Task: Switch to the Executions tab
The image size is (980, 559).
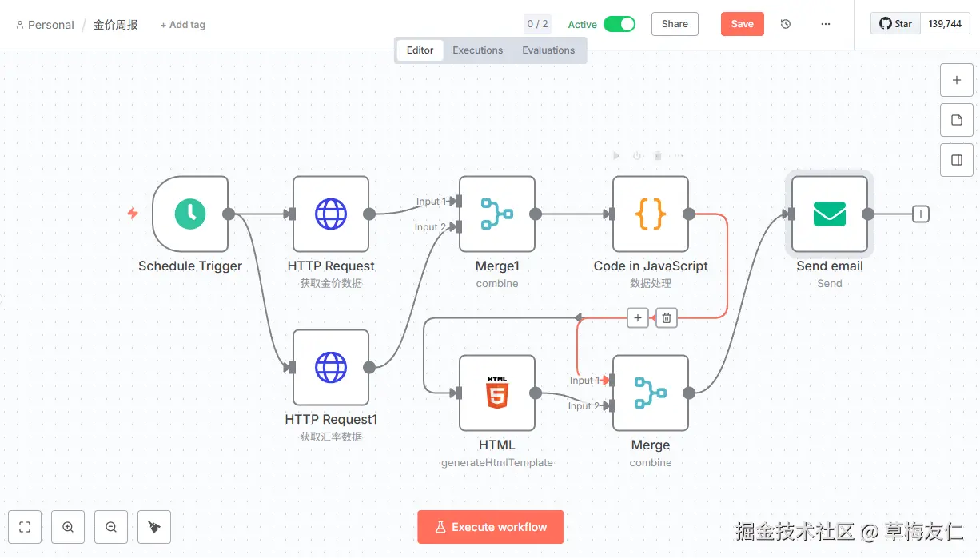Action: (477, 50)
